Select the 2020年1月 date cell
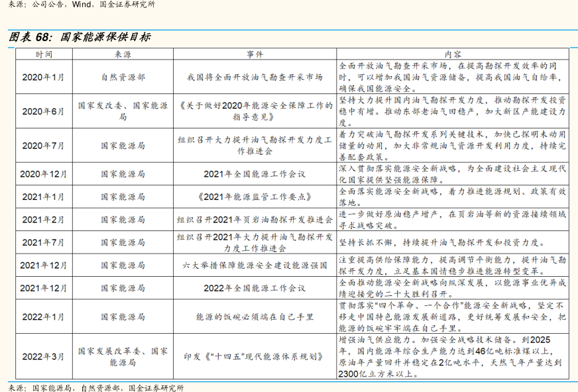The image size is (578, 392). click(x=44, y=77)
